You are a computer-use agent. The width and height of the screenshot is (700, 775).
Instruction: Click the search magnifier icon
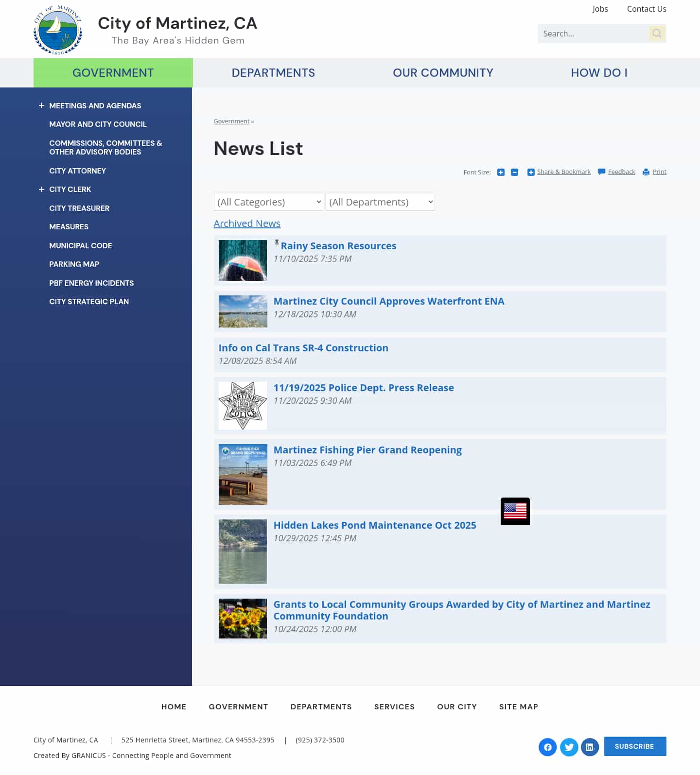(657, 34)
